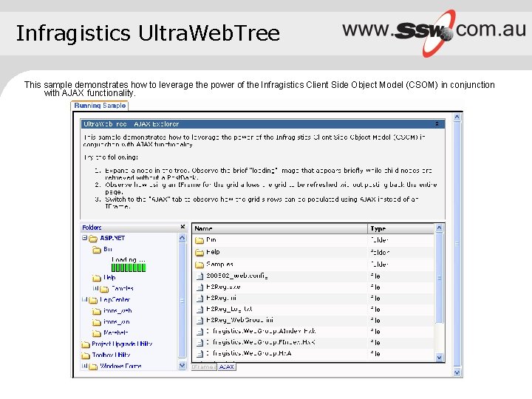532x399 pixels.
Task: Click outer sample frame scroll down arrow
Action: coord(457,372)
